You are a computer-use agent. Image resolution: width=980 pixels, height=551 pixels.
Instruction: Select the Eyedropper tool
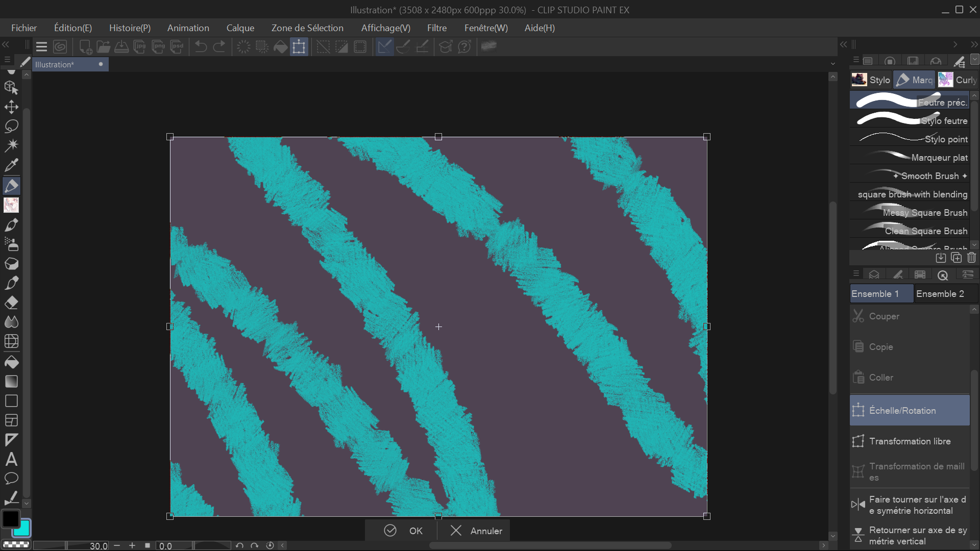coord(11,165)
